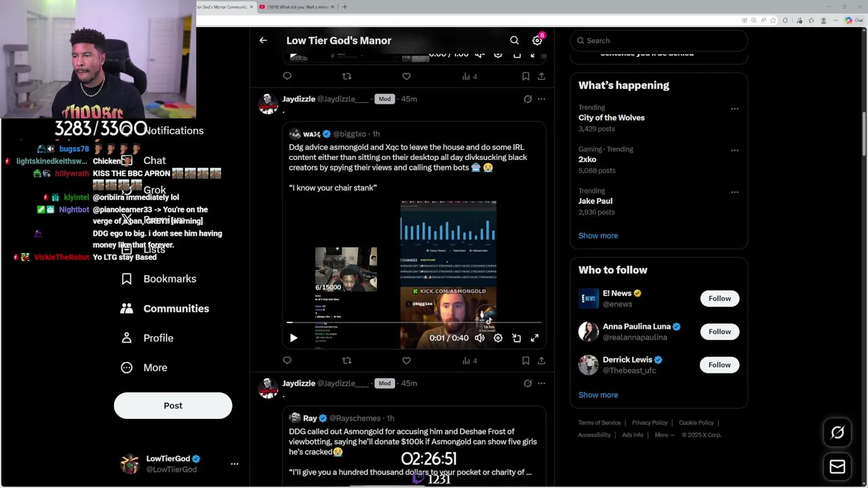This screenshot has width=868, height=488.
Task: Open account switcher dots beside LowTierGod
Action: pos(235,464)
